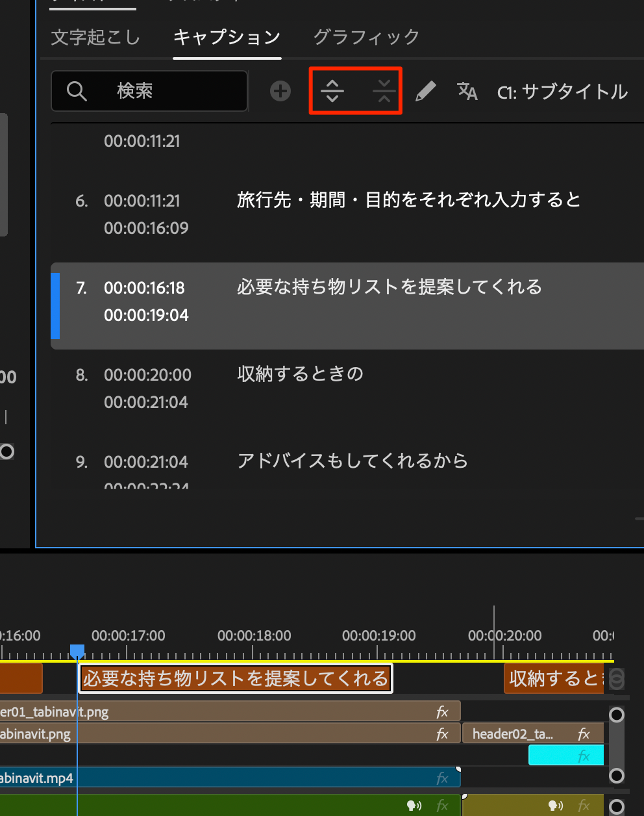Click fx badge on header02_ta clip
644x816 pixels.
click(x=584, y=733)
